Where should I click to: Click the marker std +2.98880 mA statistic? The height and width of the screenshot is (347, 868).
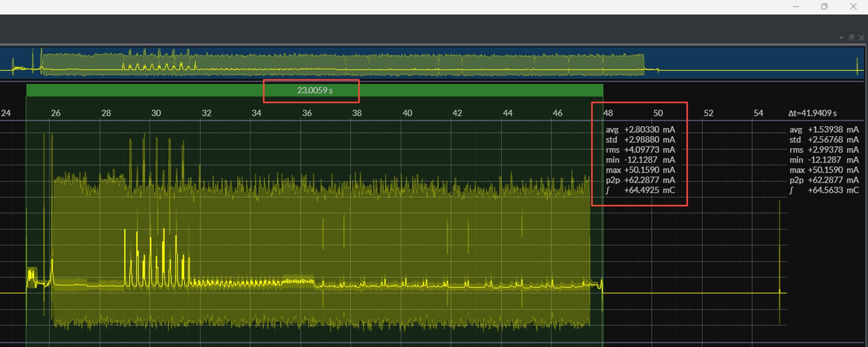click(x=640, y=140)
